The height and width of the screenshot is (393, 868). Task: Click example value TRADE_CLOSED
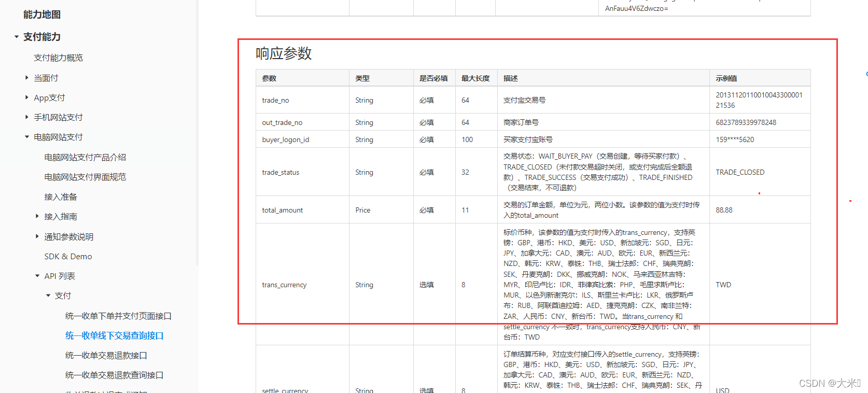740,172
